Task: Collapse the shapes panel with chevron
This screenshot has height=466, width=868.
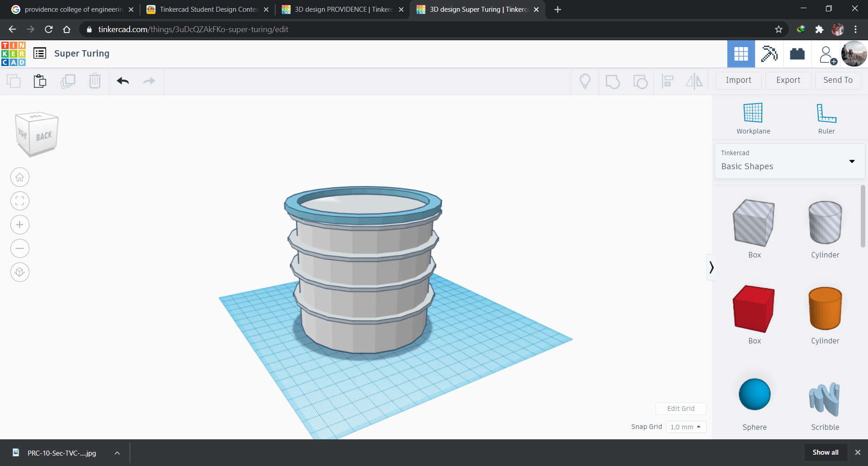Action: (711, 267)
